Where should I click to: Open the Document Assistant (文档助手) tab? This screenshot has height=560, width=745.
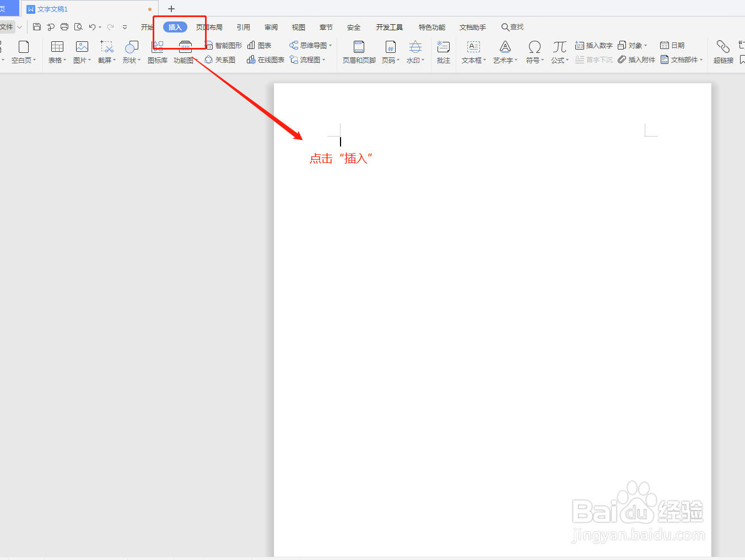pos(473,27)
